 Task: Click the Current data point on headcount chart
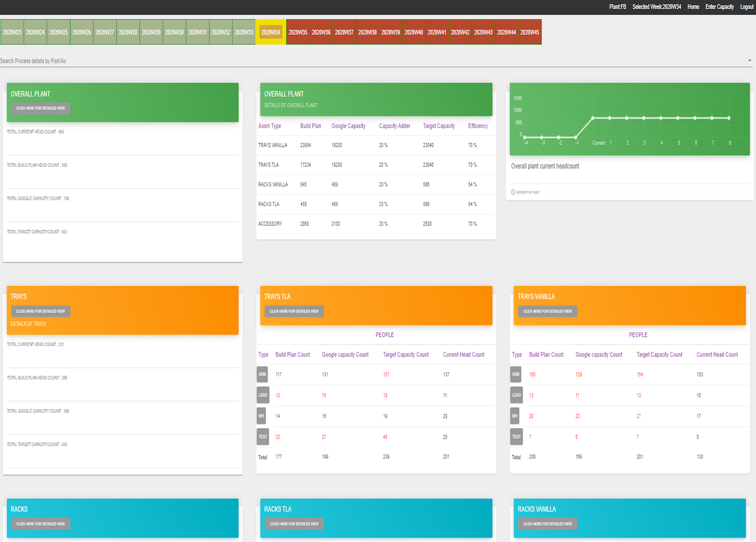click(x=593, y=118)
